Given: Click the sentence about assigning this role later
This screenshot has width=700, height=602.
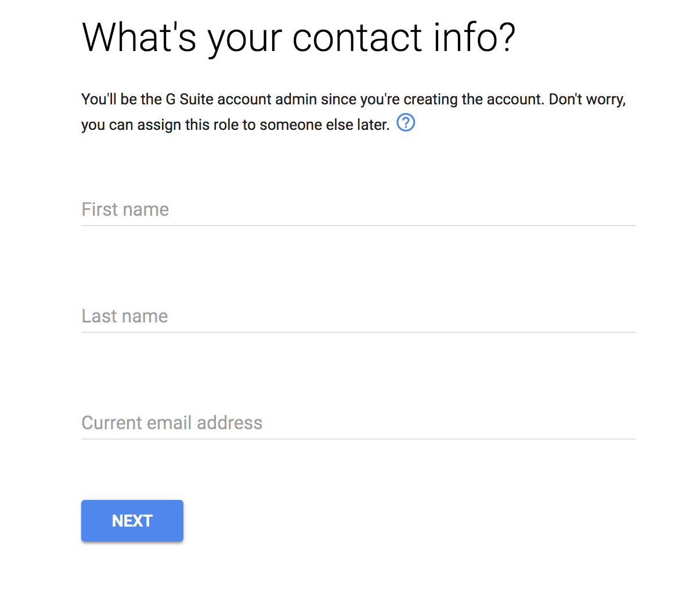Looking at the screenshot, I should point(235,125).
